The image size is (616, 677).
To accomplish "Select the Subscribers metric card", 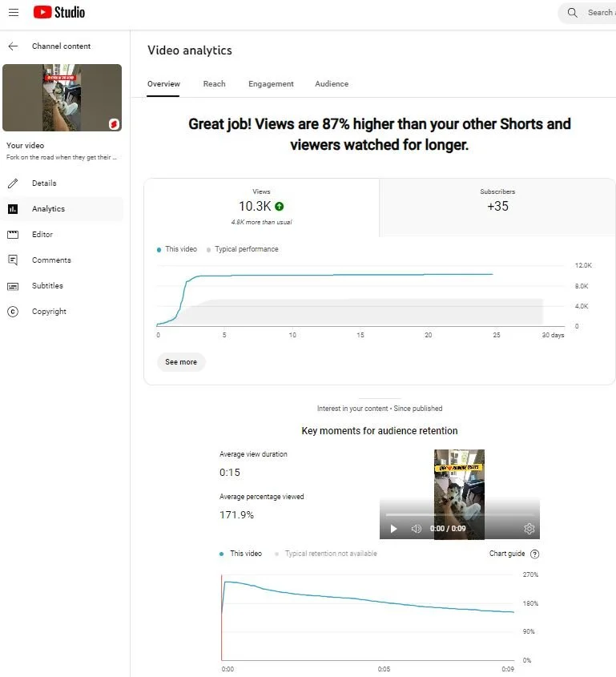I will pyautogui.click(x=497, y=208).
